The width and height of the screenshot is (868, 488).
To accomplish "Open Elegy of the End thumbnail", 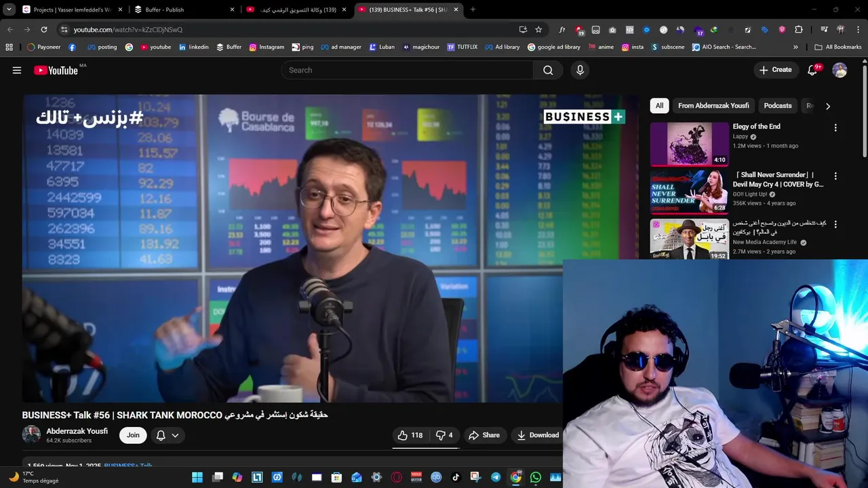I will 689,144.
